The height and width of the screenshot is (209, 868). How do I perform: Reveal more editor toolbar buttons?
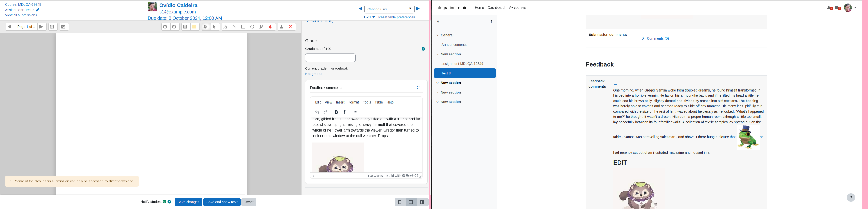pos(356,112)
